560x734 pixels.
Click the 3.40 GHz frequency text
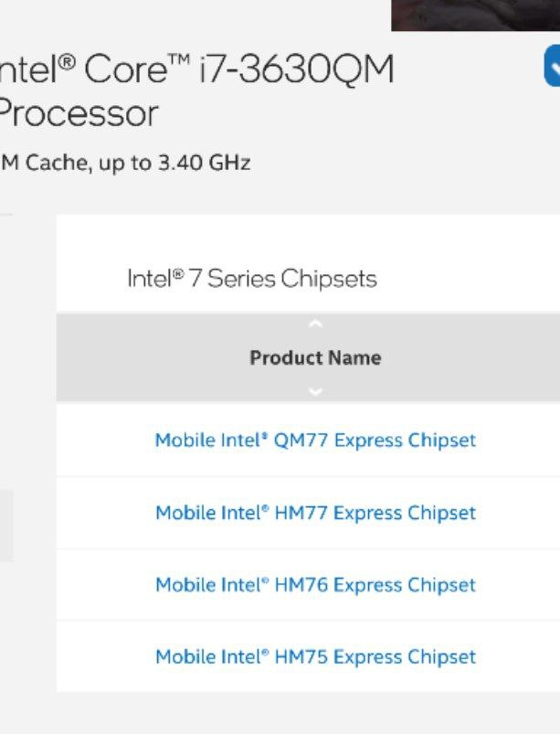tap(205, 163)
